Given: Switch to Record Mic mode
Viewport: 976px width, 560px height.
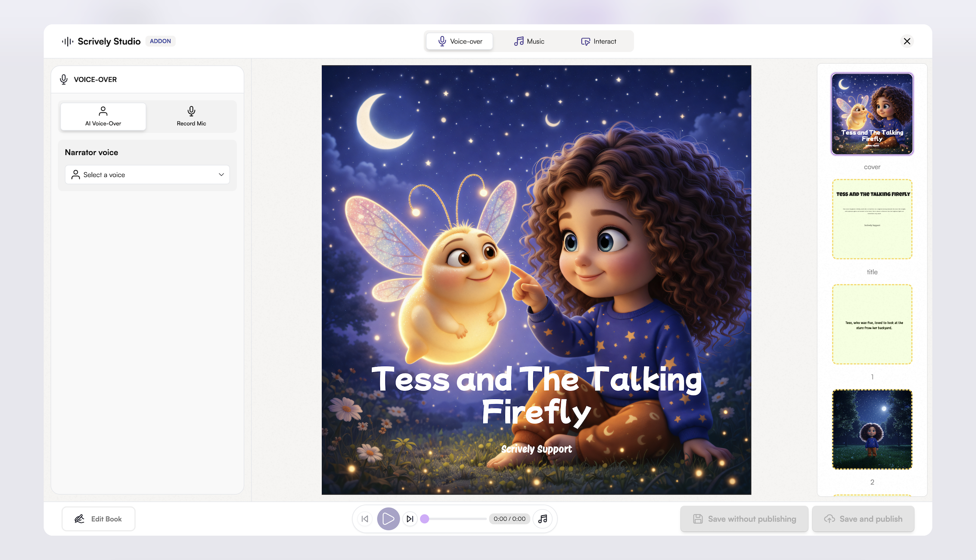Looking at the screenshot, I should (191, 116).
